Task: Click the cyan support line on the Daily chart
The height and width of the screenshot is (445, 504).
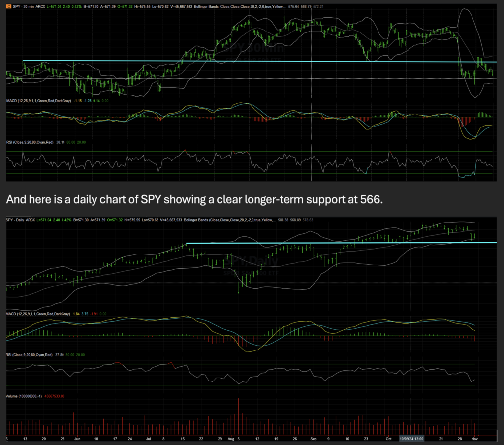Action: 342,243
